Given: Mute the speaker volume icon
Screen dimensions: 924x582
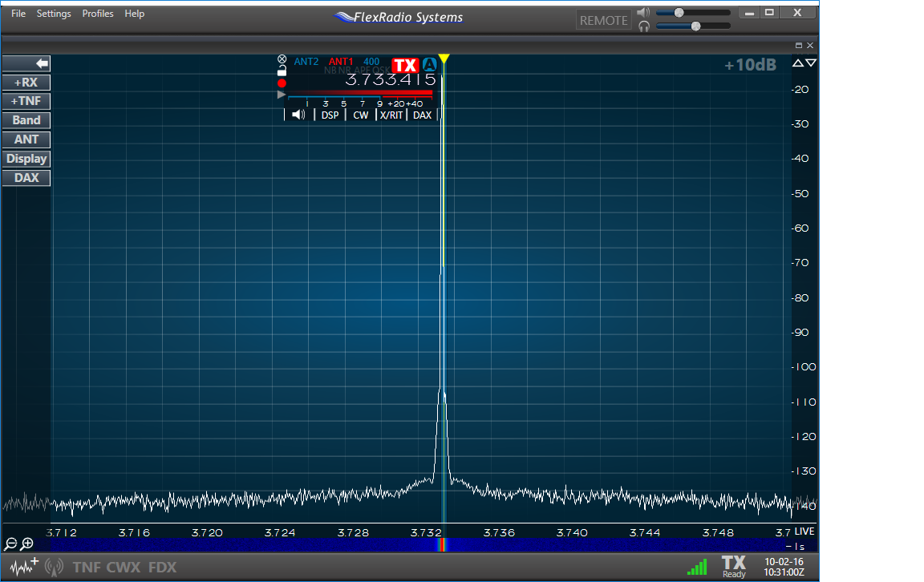Looking at the screenshot, I should pos(643,12).
